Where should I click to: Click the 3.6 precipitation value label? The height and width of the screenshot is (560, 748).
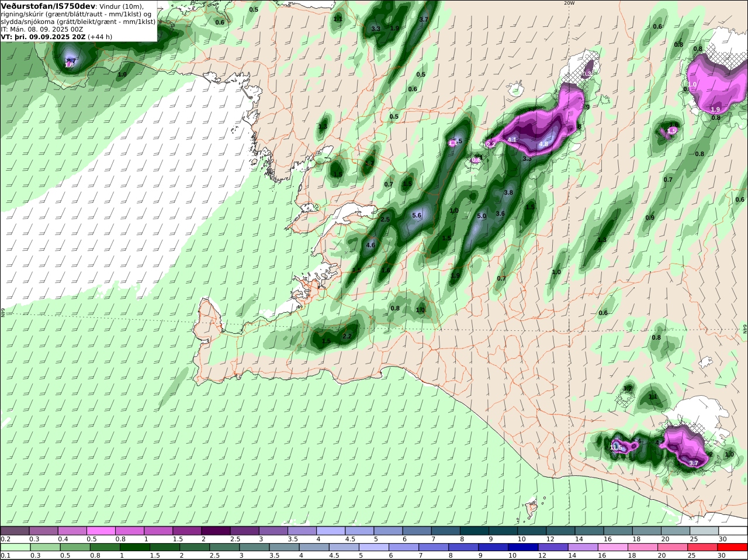500,214
